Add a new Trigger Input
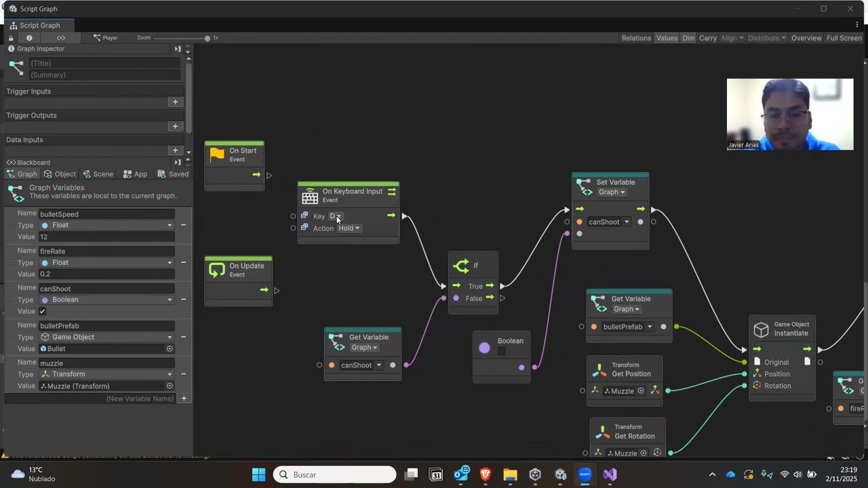The image size is (868, 488). click(x=175, y=102)
